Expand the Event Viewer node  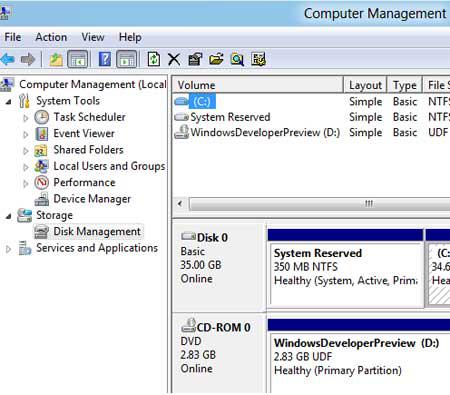[x=26, y=134]
